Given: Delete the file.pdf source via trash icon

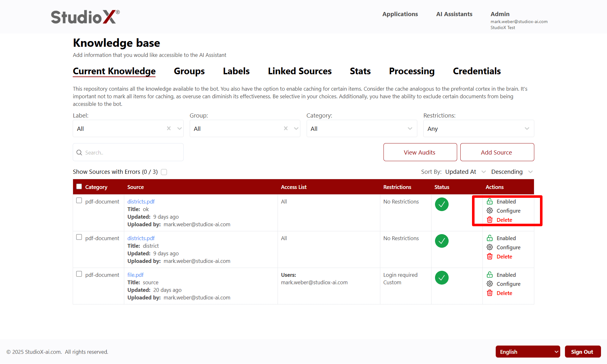Looking at the screenshot, I should tap(490, 293).
